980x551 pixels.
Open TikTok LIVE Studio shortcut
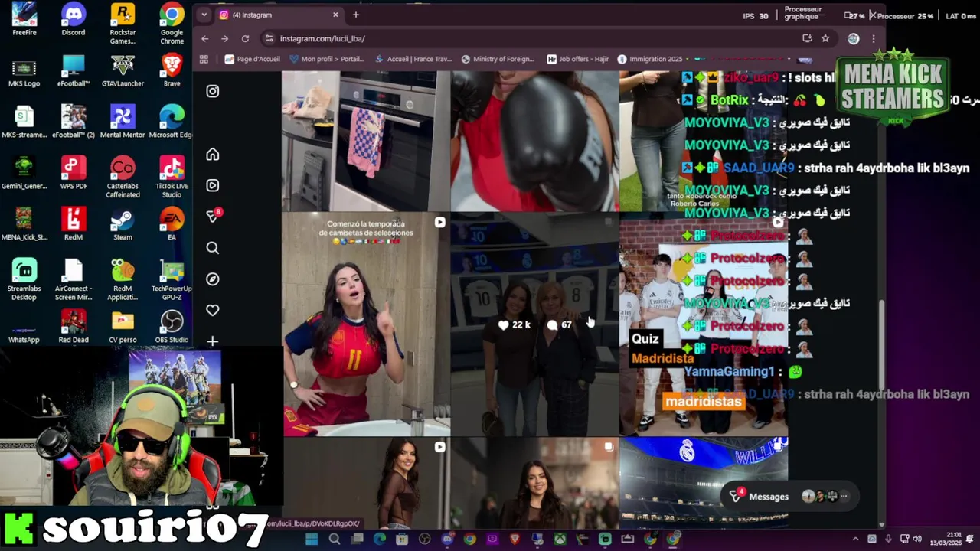click(171, 178)
